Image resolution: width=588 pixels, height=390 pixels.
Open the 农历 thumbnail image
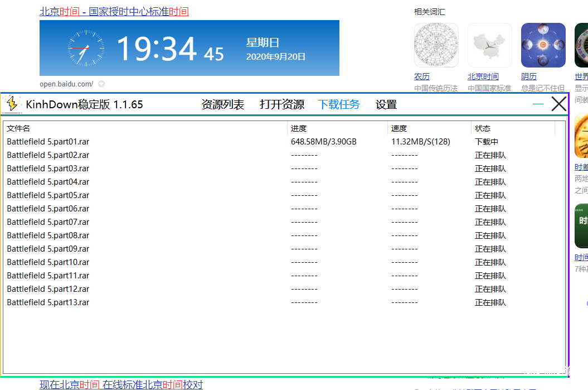pos(436,45)
